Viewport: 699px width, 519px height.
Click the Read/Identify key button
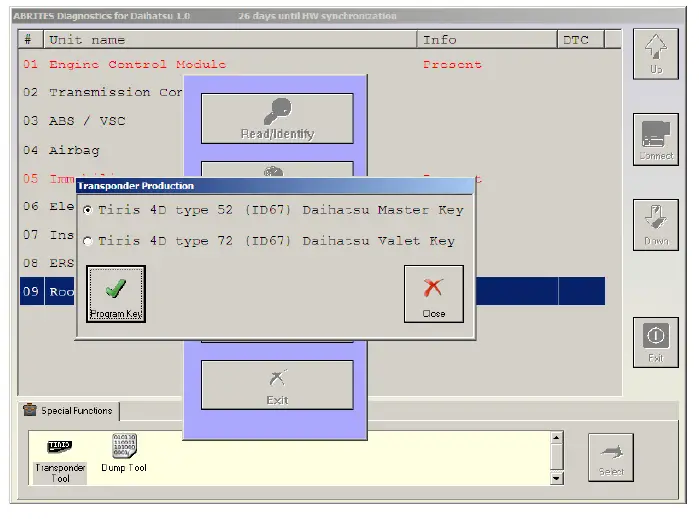277,119
